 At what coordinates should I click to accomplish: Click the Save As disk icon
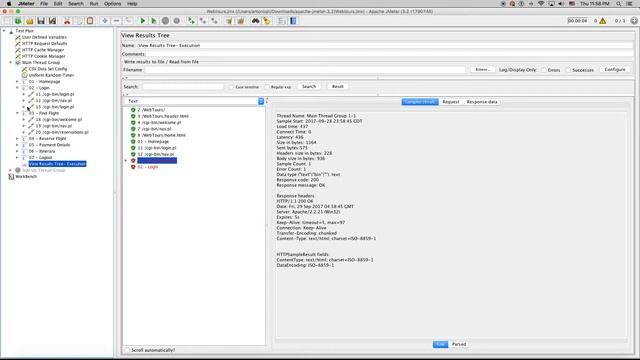click(x=52, y=21)
